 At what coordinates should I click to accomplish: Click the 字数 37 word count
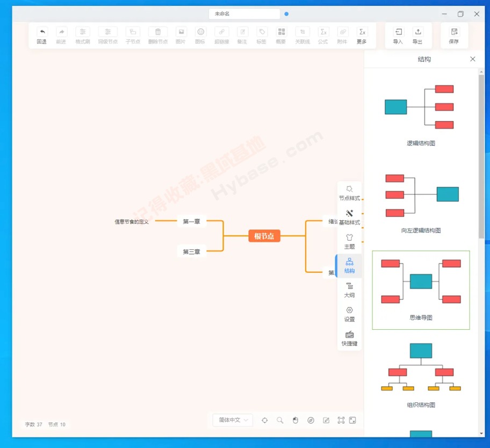point(33,424)
